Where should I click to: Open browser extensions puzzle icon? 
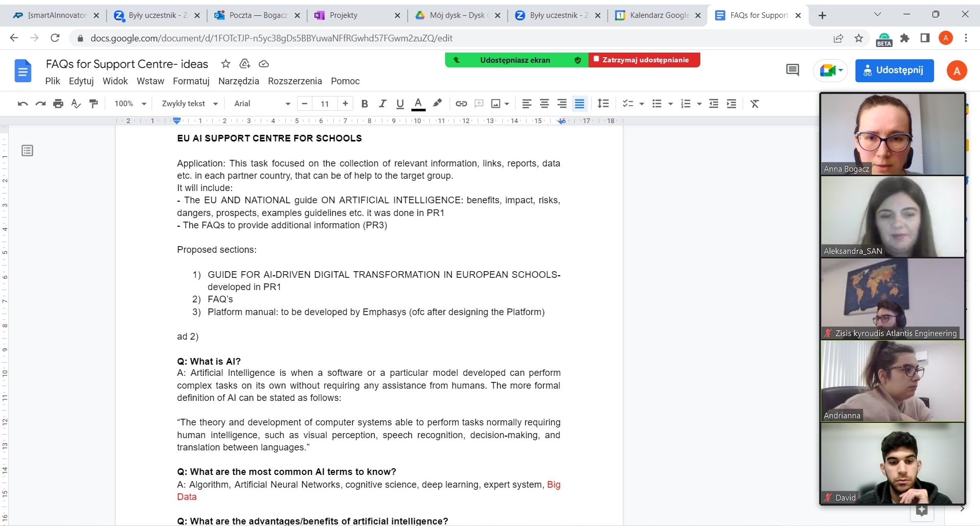905,38
